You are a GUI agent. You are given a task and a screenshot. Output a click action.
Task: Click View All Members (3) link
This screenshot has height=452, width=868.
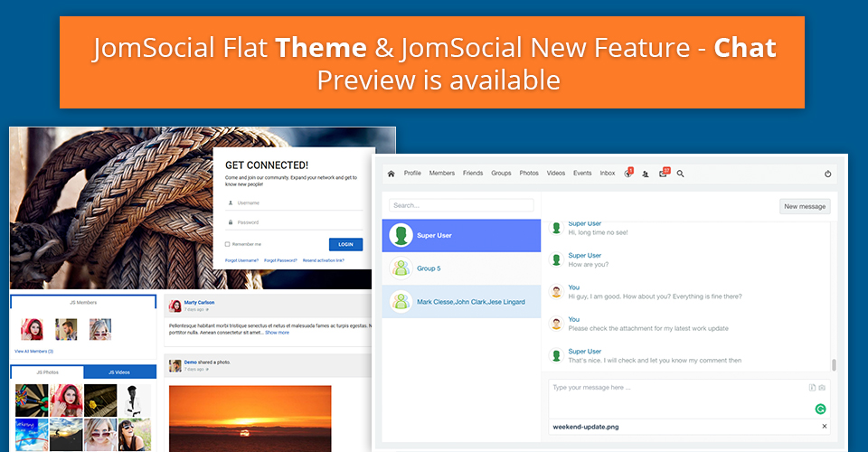tap(33, 352)
